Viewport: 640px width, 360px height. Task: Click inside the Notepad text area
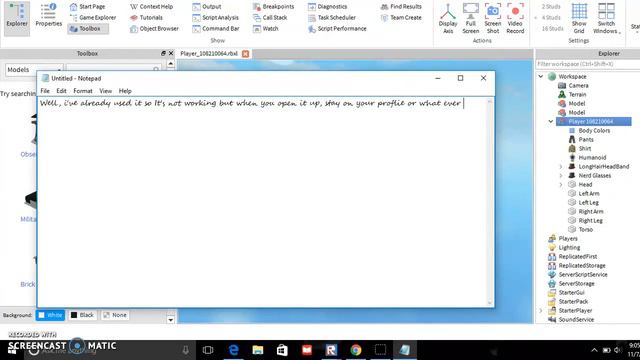(263, 202)
